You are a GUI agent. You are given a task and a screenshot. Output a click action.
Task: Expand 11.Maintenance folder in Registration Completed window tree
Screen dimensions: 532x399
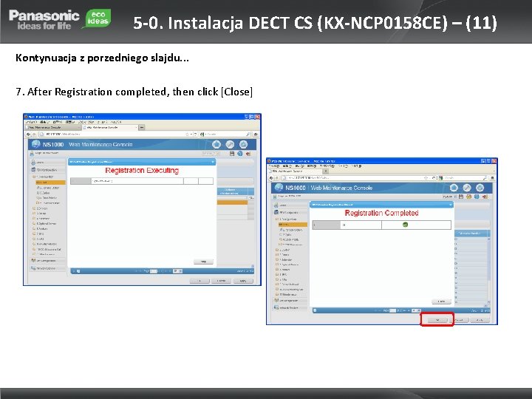[x=287, y=295]
